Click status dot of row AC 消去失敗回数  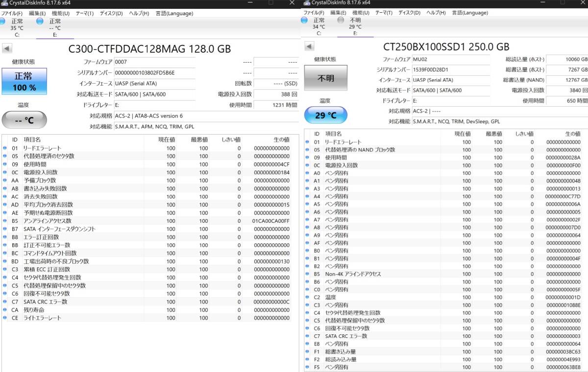pyautogui.click(x=5, y=197)
